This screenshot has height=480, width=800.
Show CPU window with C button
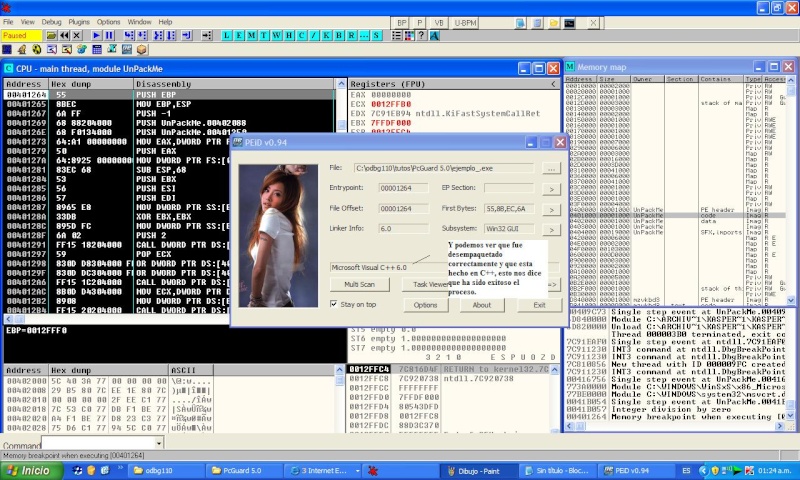pyautogui.click(x=302, y=35)
